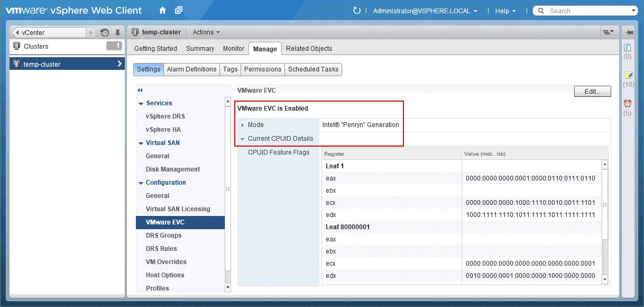Click the Edit... button for EVC
This screenshot has width=644, height=307.
[592, 92]
